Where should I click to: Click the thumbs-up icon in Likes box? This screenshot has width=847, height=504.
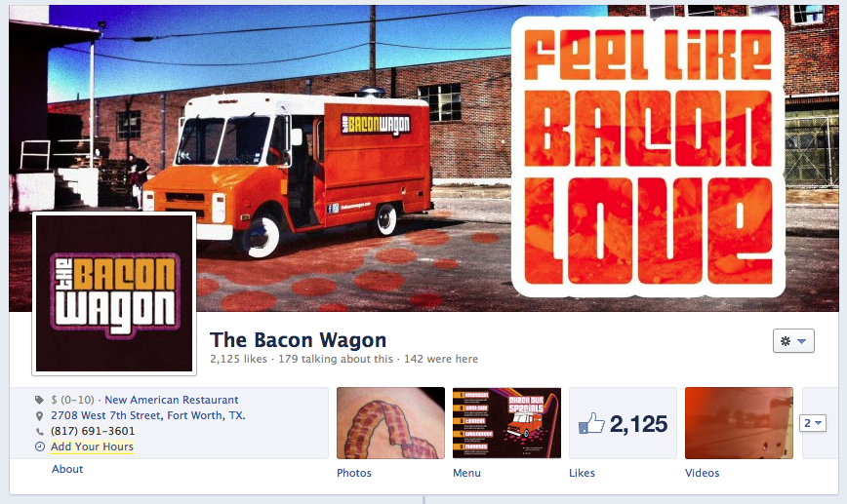click(x=591, y=424)
